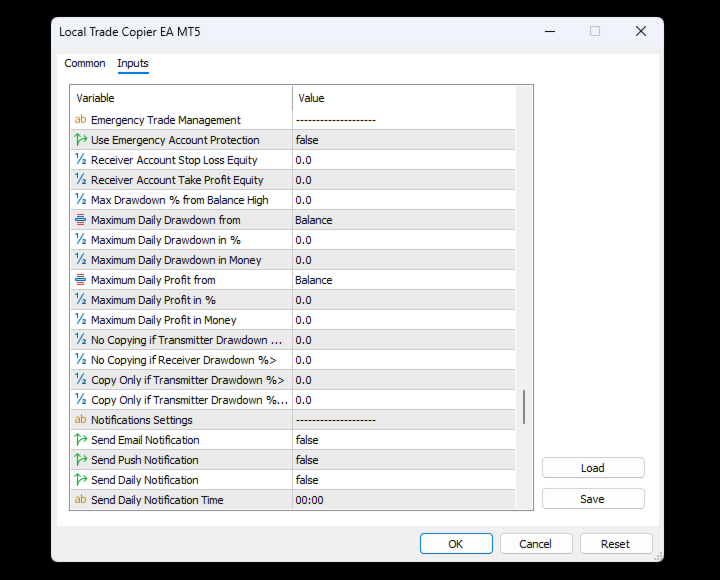This screenshot has width=720, height=580.
Task: Click the ab icon beside Notifications Settings
Action: [x=80, y=419]
